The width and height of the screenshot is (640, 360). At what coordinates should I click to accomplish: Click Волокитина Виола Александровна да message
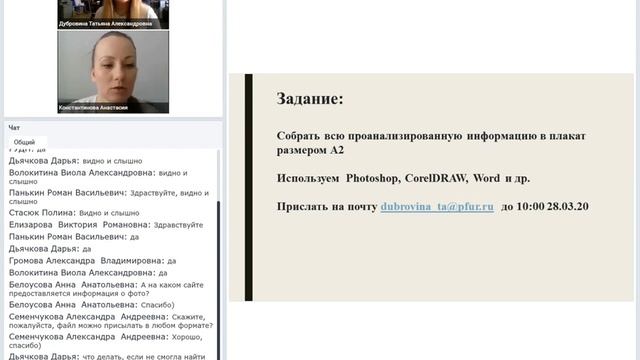pos(88,273)
